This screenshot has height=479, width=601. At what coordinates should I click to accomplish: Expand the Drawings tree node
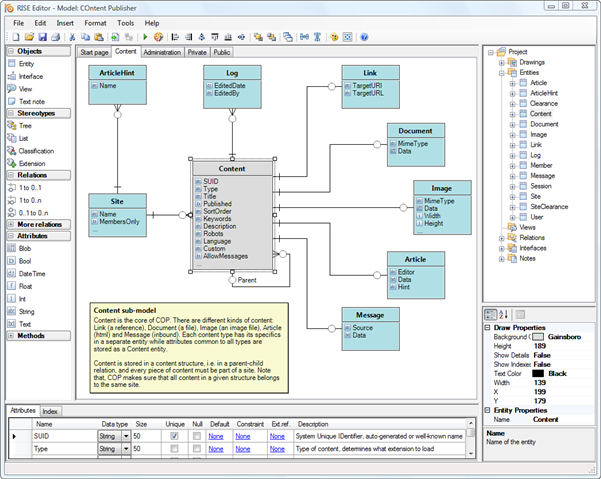click(x=502, y=62)
